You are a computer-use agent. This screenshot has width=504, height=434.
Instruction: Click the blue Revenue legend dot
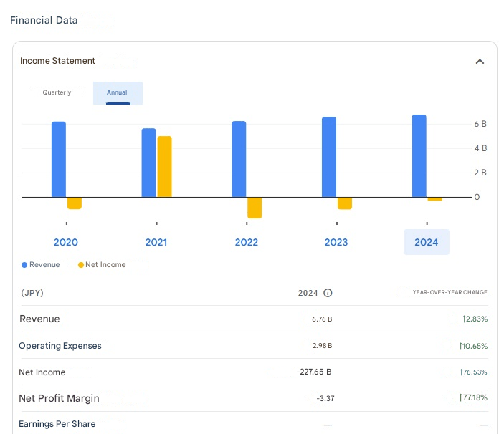[x=24, y=265]
